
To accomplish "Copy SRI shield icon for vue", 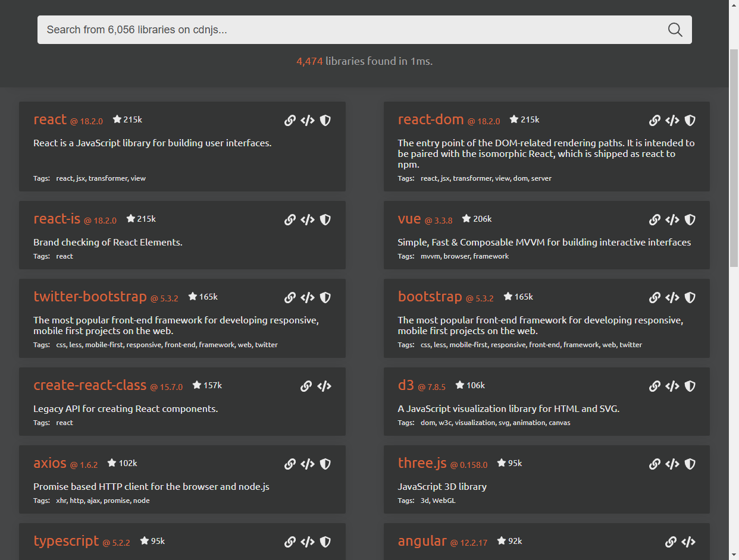I will coord(690,220).
